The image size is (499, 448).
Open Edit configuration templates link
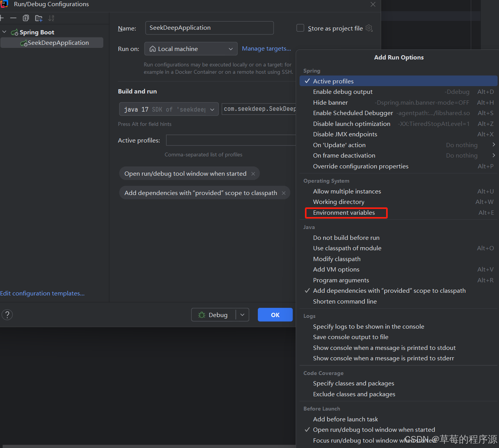coord(43,294)
